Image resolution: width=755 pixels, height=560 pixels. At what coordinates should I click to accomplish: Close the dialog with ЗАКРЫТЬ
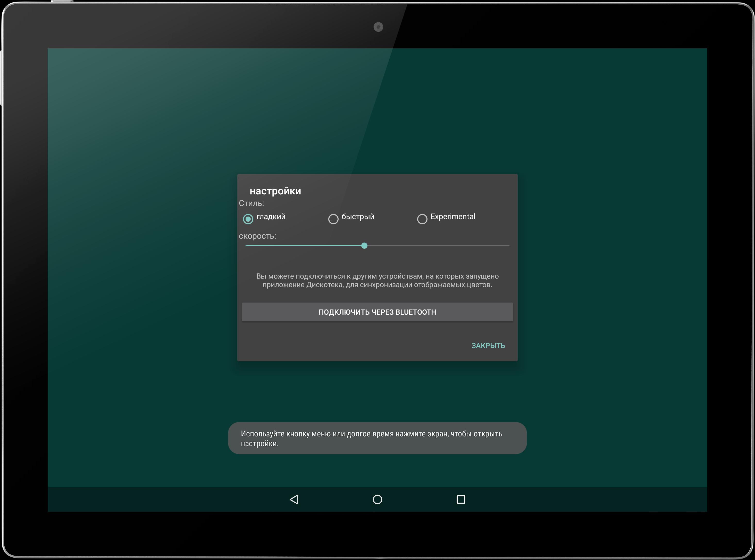[x=488, y=346]
